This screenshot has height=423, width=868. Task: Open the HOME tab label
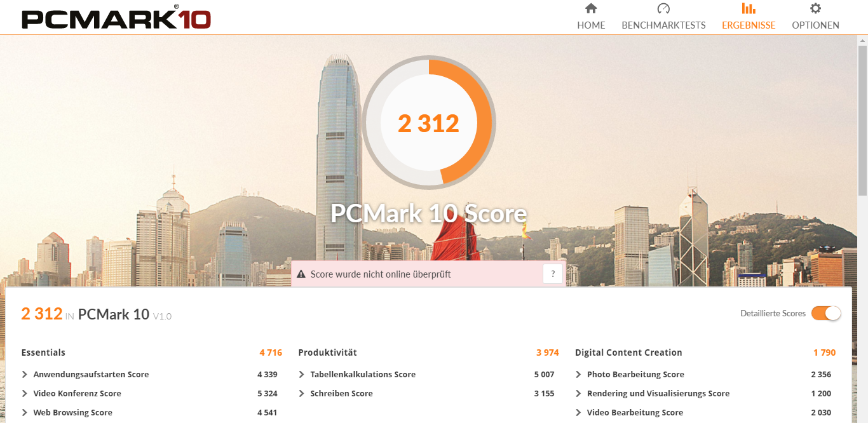point(591,25)
